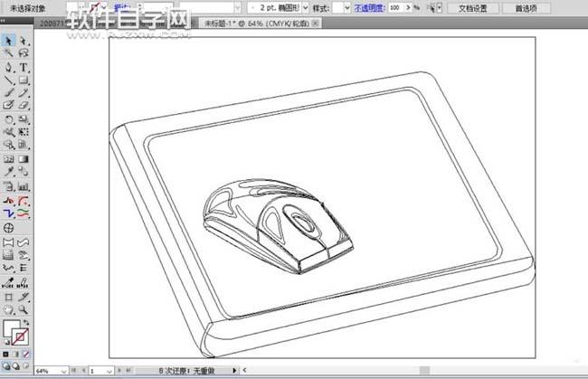This screenshot has width=588, height=379.
Task: Open the select similar options dropdown arrow
Action: (x=440, y=7)
